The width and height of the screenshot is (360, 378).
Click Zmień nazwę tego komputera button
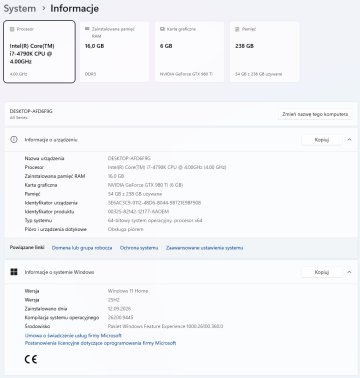[x=315, y=114]
